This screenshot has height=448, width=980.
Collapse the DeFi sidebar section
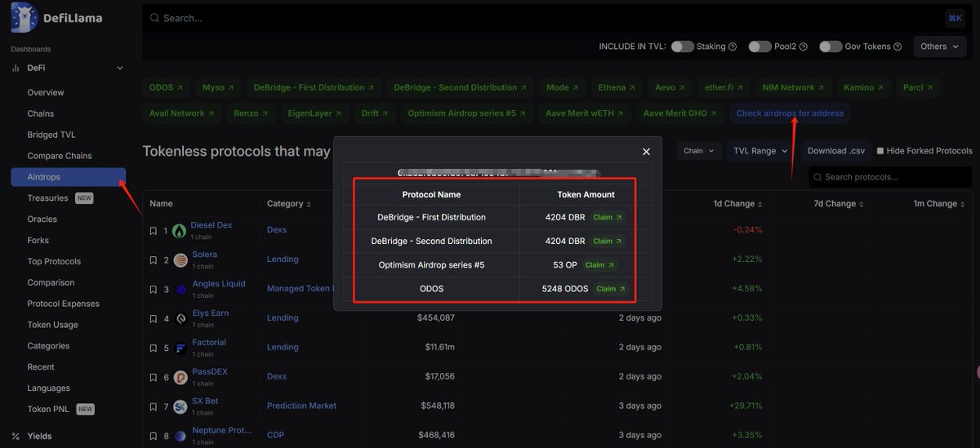tap(120, 68)
